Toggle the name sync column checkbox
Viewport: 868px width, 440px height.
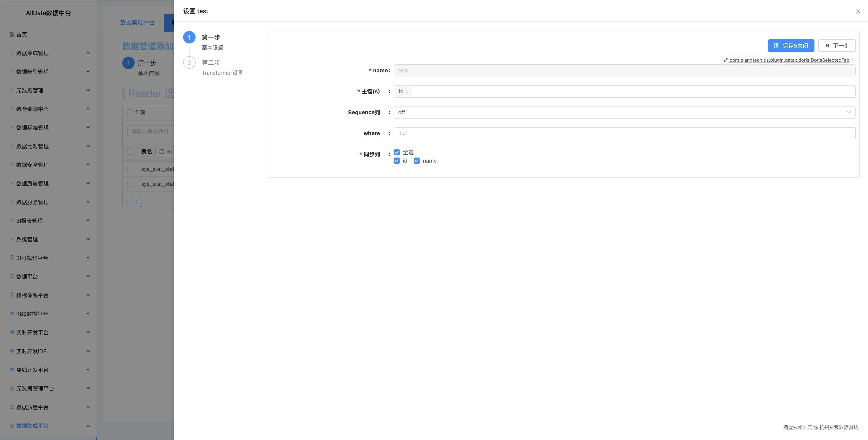pyautogui.click(x=417, y=161)
